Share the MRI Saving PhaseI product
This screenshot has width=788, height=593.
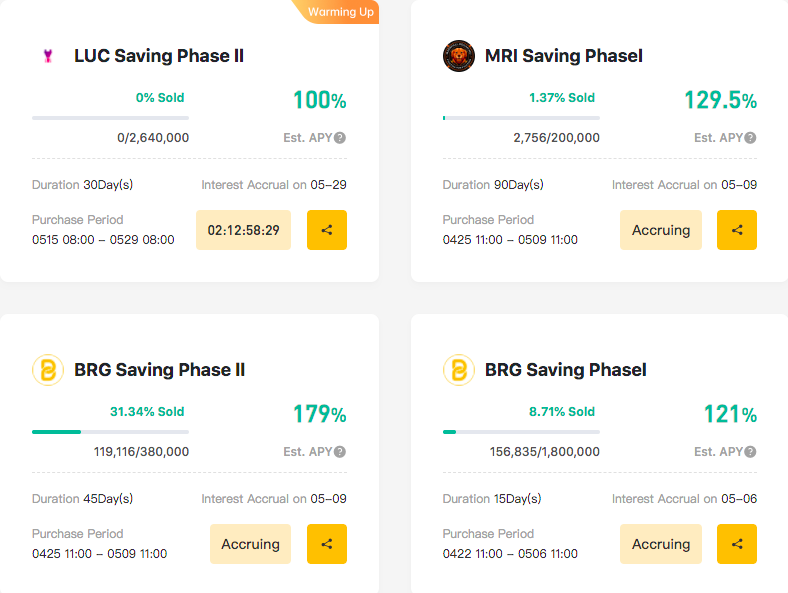click(737, 230)
